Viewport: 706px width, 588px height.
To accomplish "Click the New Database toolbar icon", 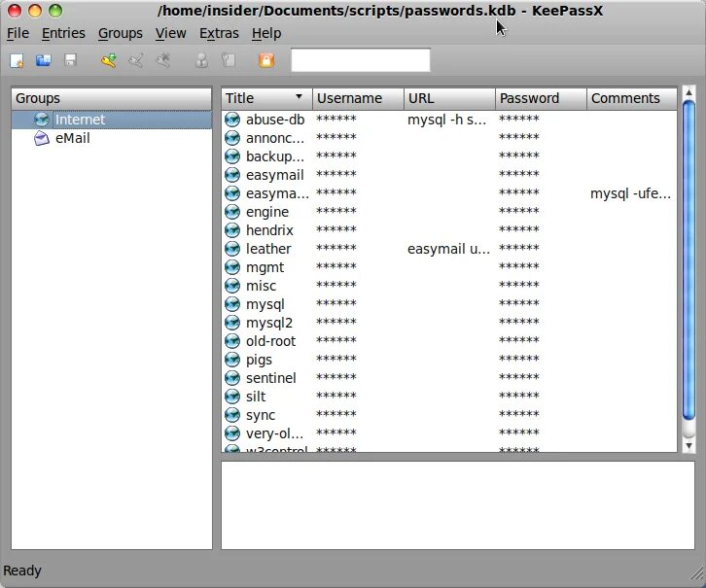I will pos(18,60).
